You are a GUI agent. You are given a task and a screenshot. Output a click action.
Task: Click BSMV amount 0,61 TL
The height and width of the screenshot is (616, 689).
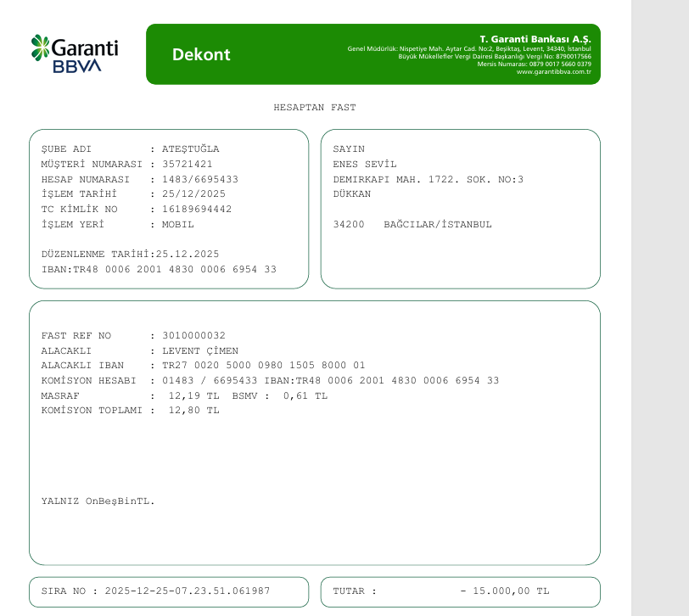coord(305,396)
